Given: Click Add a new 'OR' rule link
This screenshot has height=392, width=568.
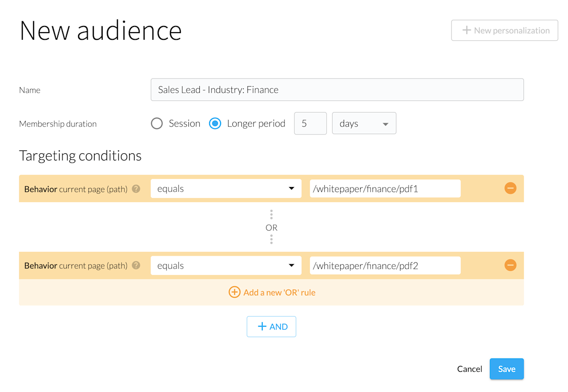Looking at the screenshot, I should click(279, 292).
